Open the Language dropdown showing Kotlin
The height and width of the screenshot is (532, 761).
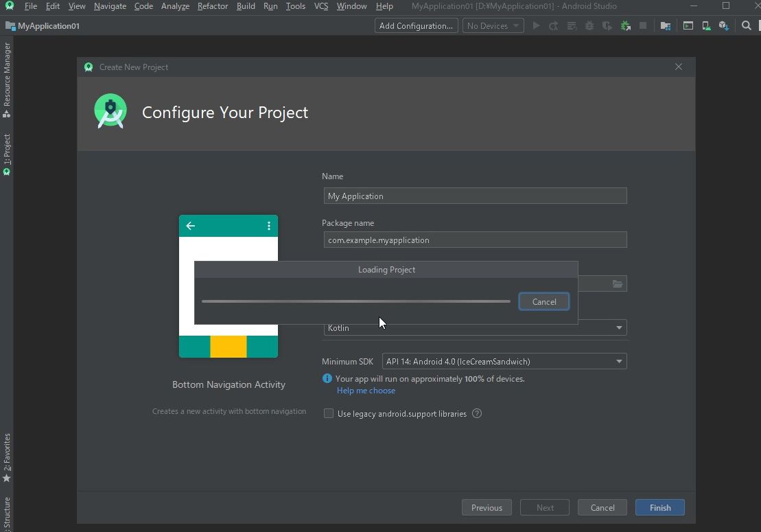pos(475,327)
